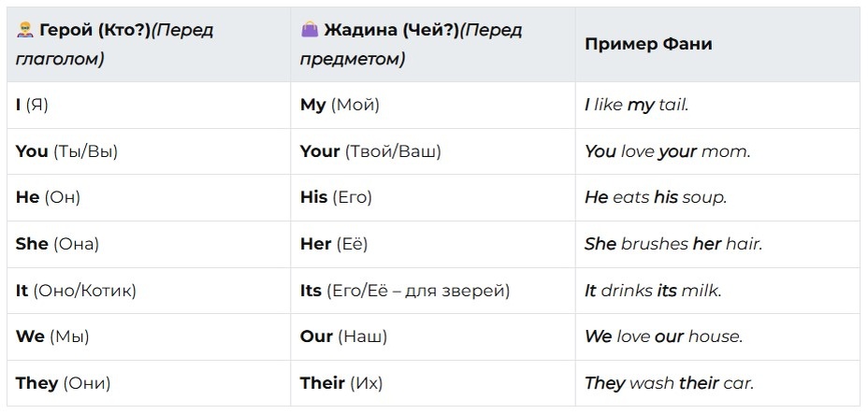The height and width of the screenshot is (414, 868).
Task: Select the 'You (Ты/Вы)' cell
Action: pos(149,151)
